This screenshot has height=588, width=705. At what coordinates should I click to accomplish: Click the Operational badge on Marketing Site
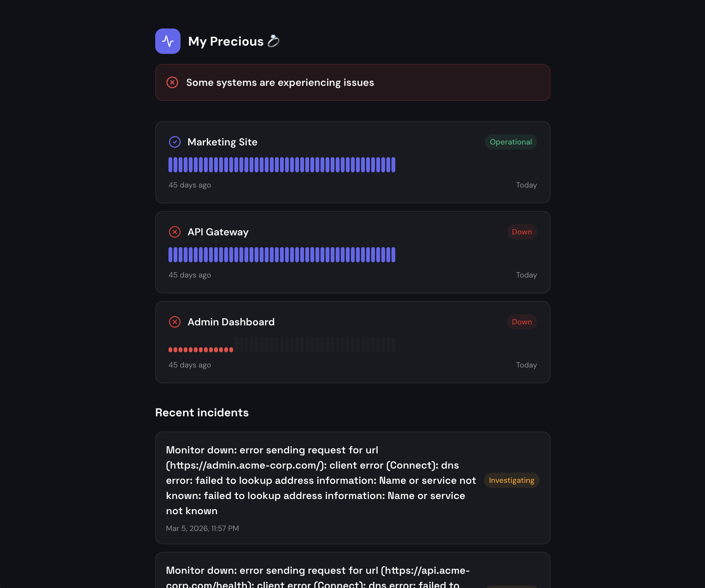[x=511, y=142]
